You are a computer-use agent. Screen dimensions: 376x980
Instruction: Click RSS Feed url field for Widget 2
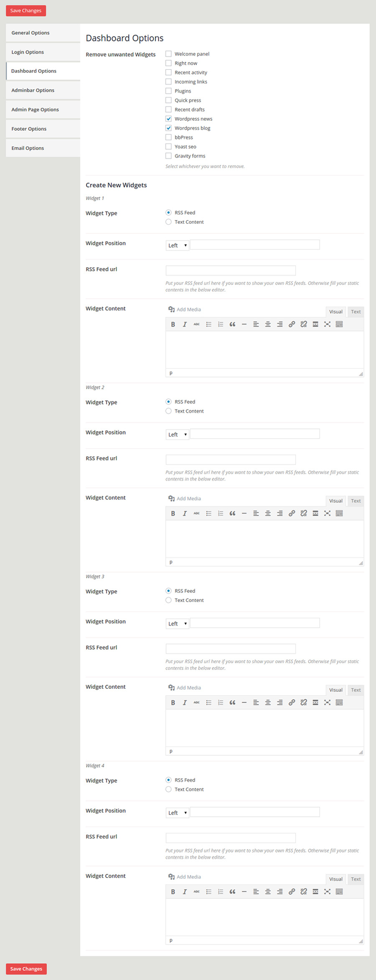click(x=231, y=460)
